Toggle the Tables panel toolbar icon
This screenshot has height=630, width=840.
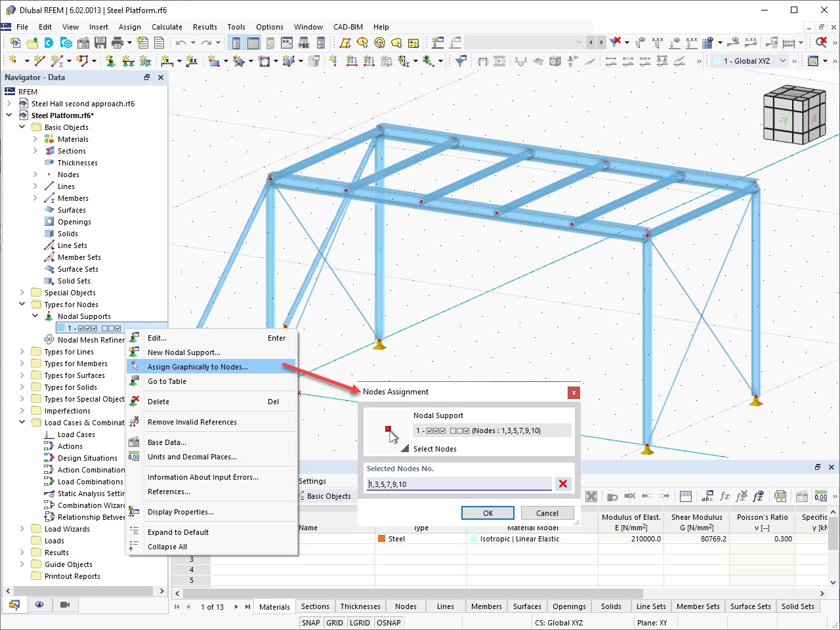(x=253, y=43)
